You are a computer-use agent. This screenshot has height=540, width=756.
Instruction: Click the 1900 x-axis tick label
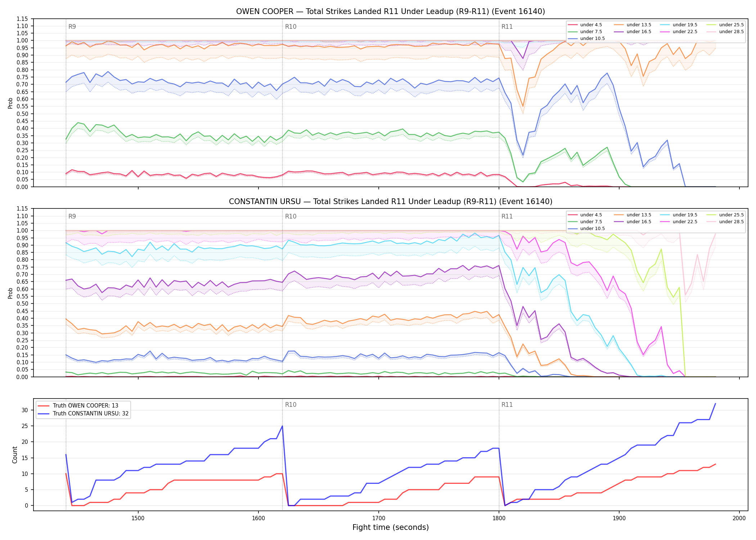pyautogui.click(x=619, y=518)
